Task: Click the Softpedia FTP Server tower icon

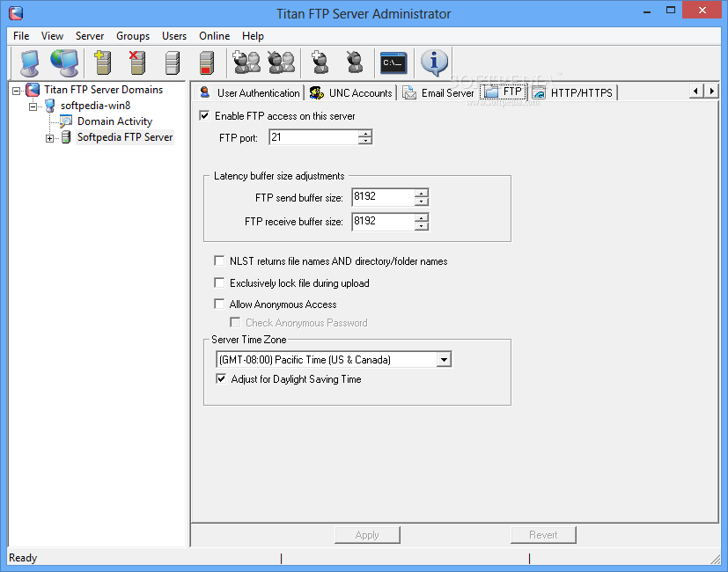Action: (x=66, y=137)
